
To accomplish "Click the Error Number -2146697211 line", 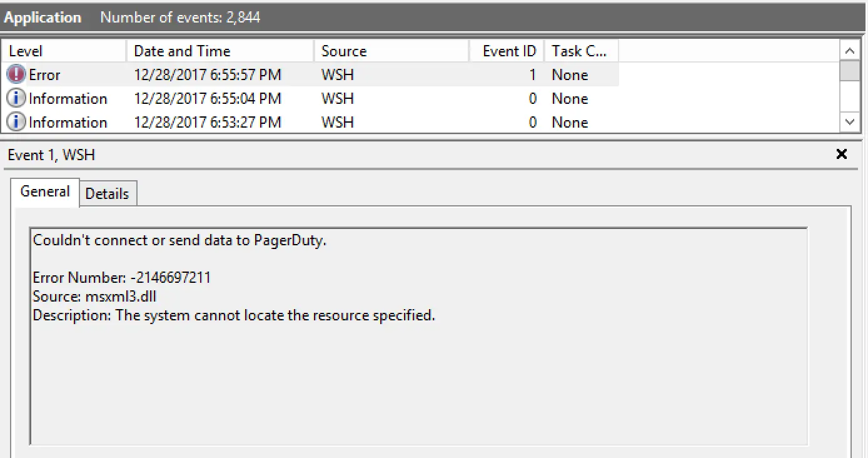I will [x=122, y=277].
